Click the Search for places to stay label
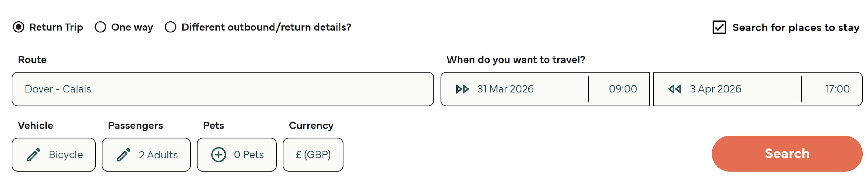The image size is (868, 180). (796, 27)
